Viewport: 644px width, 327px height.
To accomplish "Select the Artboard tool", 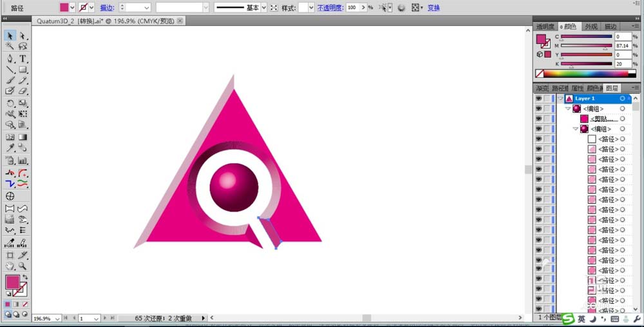I will point(10,255).
